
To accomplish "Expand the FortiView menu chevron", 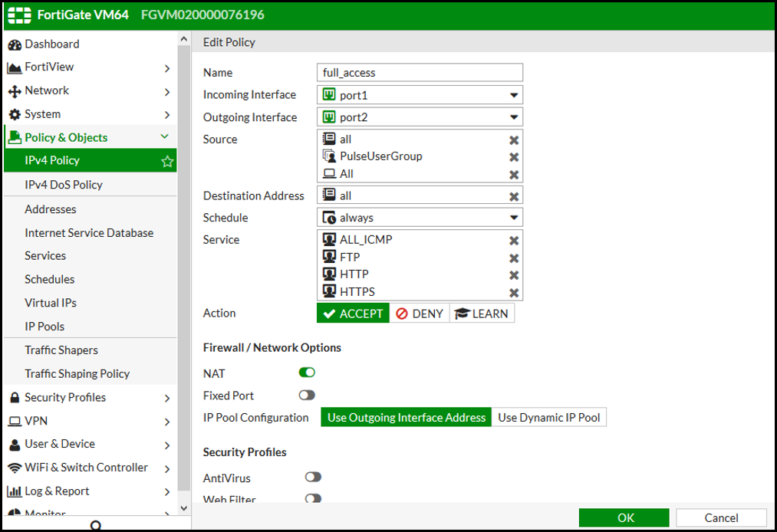I will click(167, 68).
